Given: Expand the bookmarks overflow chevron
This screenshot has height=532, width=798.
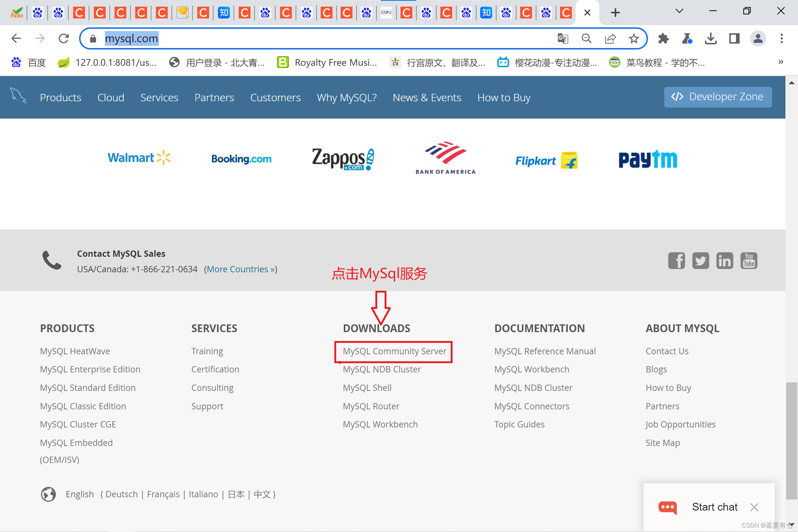Looking at the screenshot, I should click(781, 62).
